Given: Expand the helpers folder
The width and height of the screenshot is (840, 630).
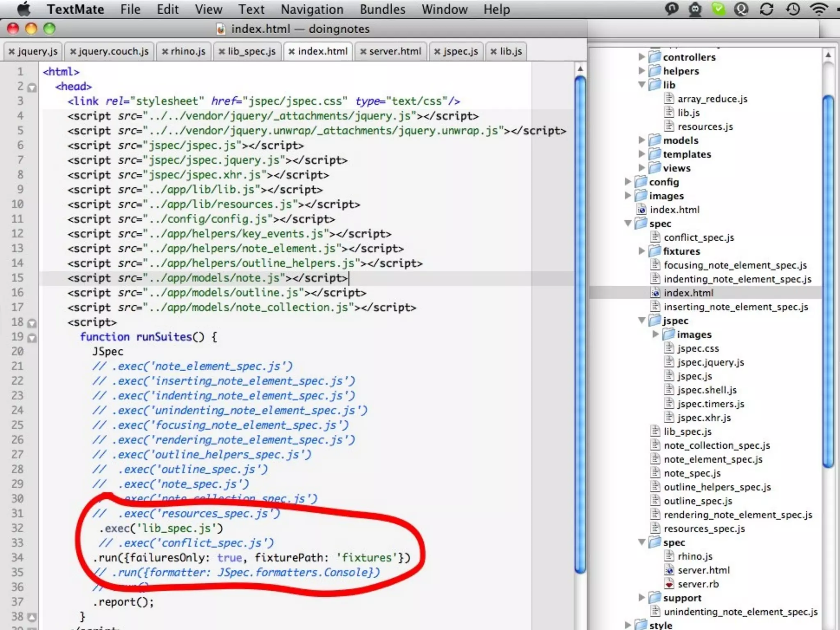Looking at the screenshot, I should tap(642, 71).
